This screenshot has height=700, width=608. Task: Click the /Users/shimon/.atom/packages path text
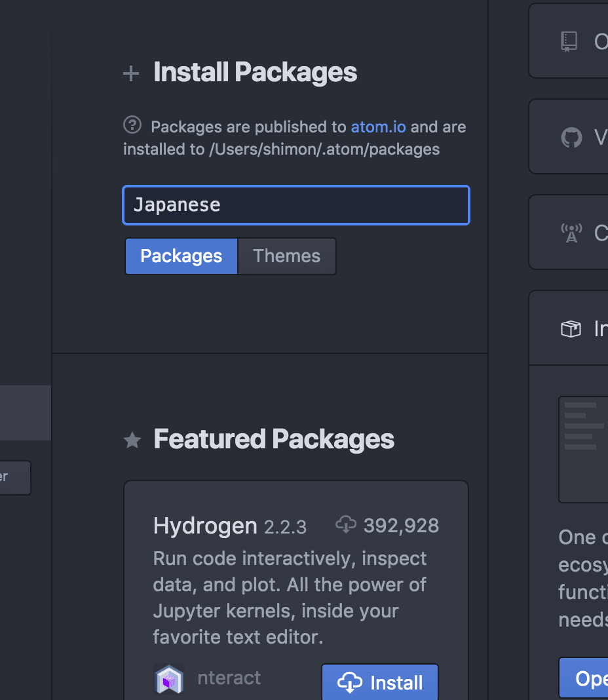point(324,149)
